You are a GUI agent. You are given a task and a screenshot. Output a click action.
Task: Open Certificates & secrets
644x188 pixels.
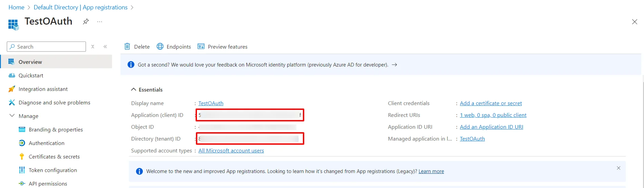pos(54,157)
